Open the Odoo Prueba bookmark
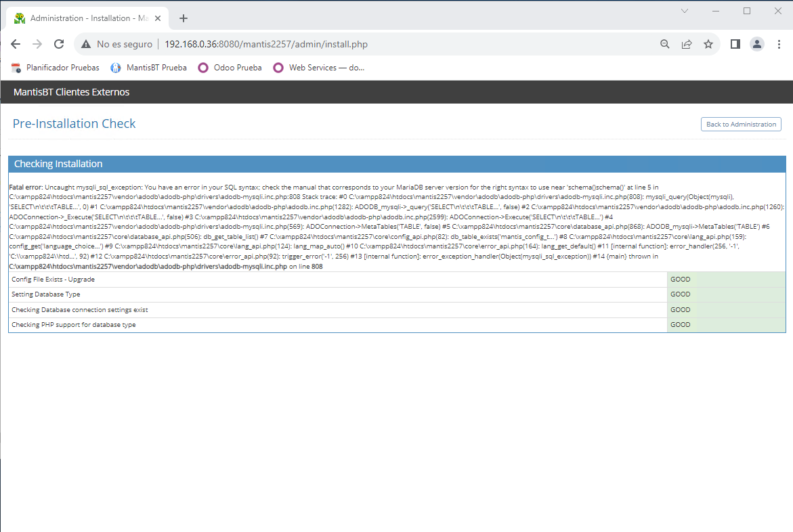Viewport: 793px width, 532px height. [230, 68]
